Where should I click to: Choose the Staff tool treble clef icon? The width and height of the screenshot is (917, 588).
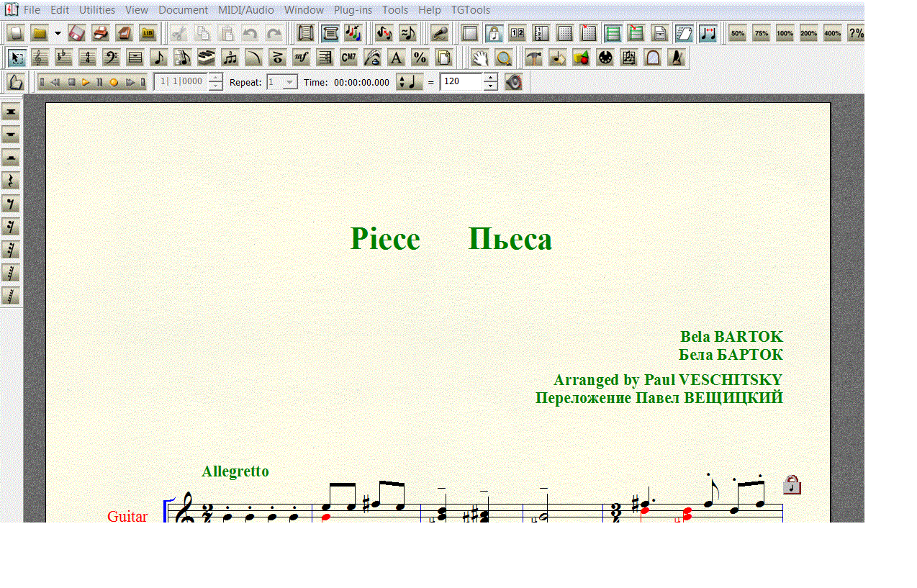pos(40,58)
